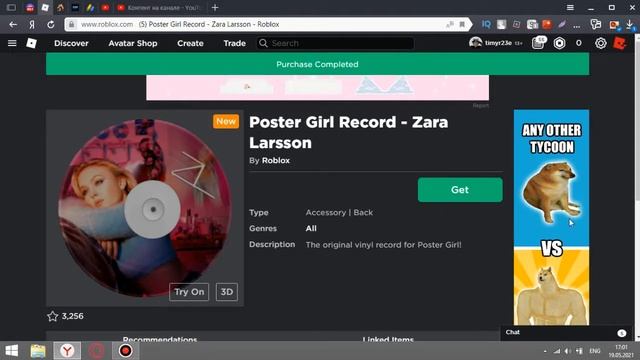Image resolution: width=640 pixels, height=360 pixels.
Task: Click the username timyr23e
Action: 498,43
